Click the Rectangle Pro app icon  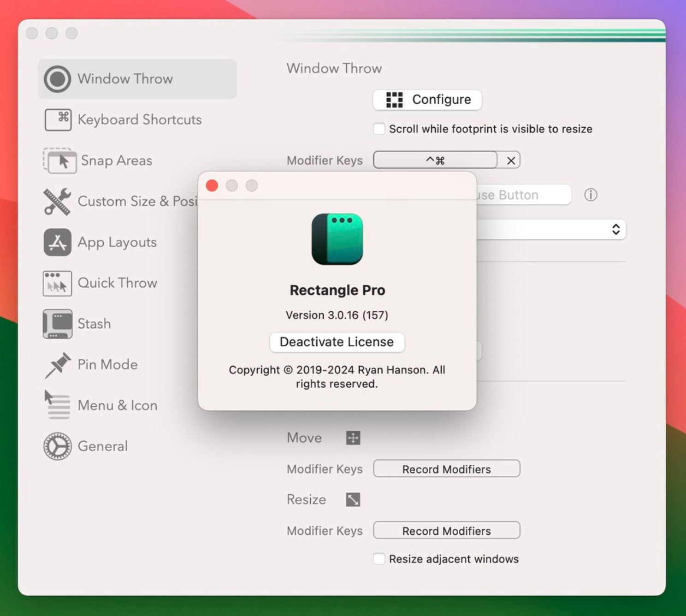(337, 239)
